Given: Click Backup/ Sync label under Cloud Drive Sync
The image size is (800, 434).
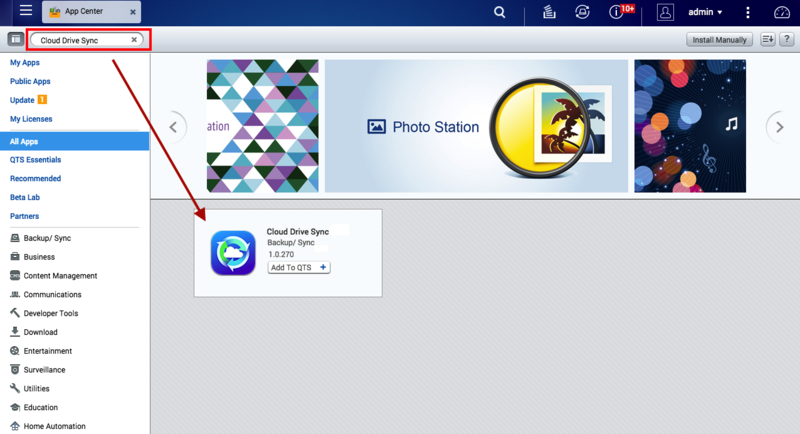Looking at the screenshot, I should tap(291, 243).
